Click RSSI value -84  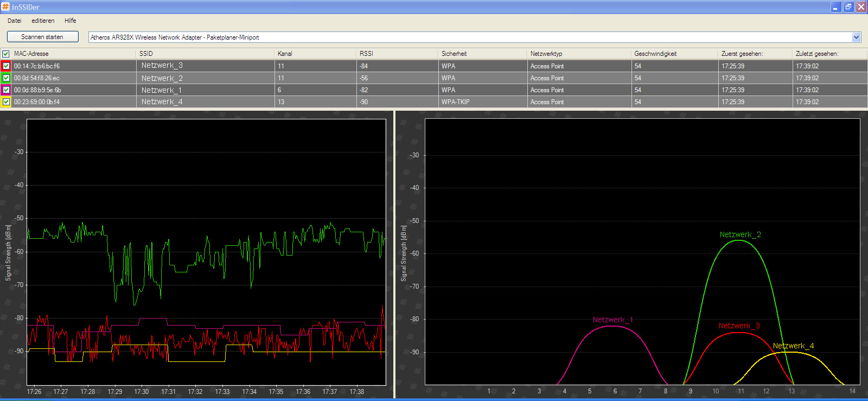(x=363, y=66)
